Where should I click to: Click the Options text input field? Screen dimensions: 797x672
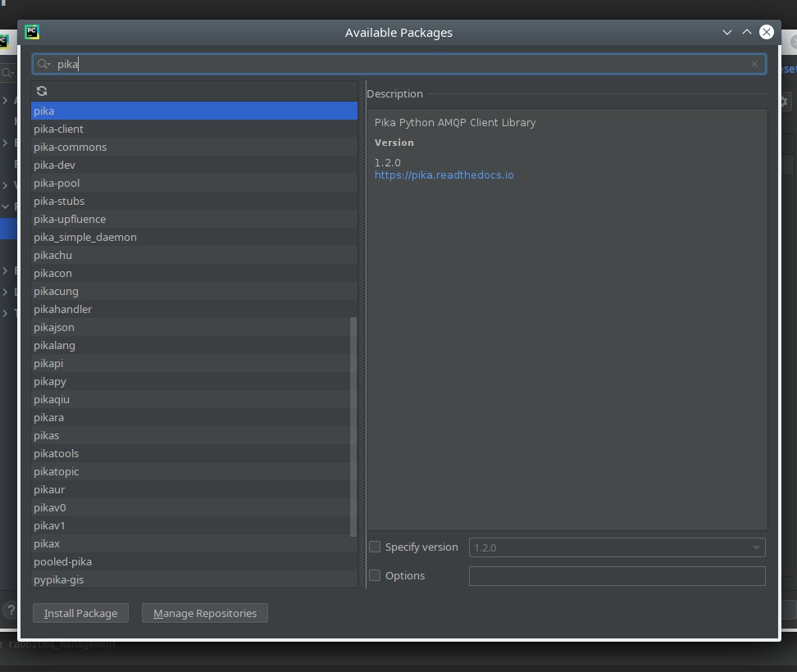(x=617, y=576)
